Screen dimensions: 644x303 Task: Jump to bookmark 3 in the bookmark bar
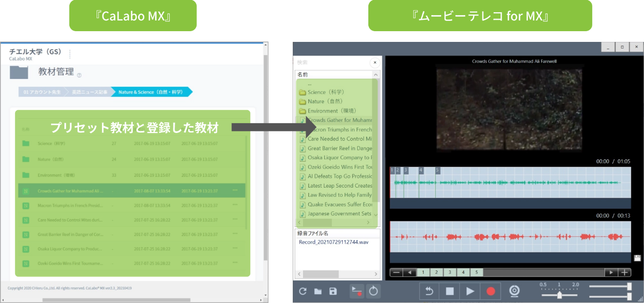tap(450, 272)
